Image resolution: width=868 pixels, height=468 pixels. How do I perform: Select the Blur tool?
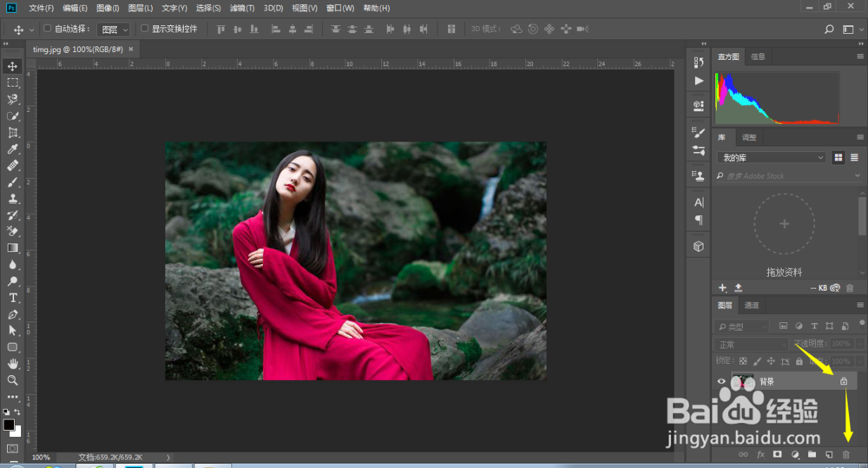pos(12,265)
